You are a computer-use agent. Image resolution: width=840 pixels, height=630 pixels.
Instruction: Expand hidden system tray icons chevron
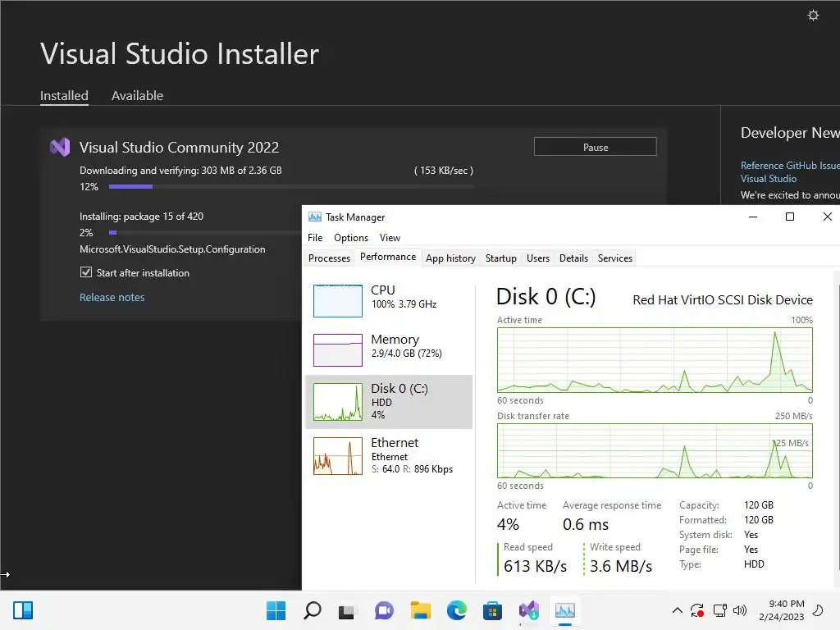coord(677,610)
